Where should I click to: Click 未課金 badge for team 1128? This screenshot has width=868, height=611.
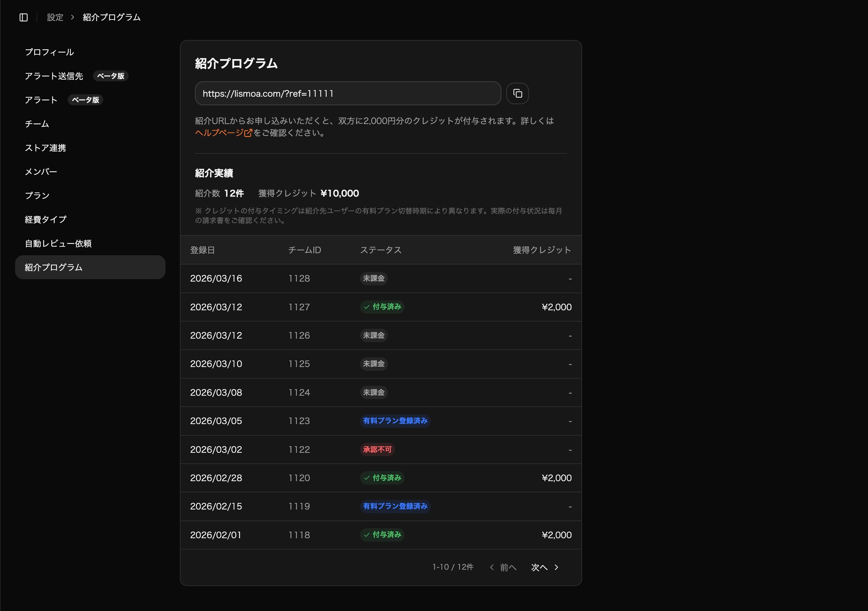374,278
